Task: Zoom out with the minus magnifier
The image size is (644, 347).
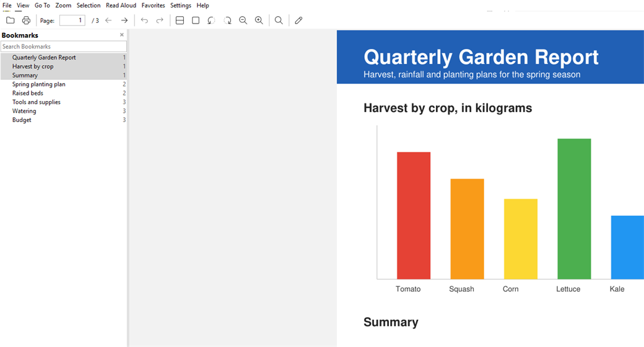Action: coord(243,20)
